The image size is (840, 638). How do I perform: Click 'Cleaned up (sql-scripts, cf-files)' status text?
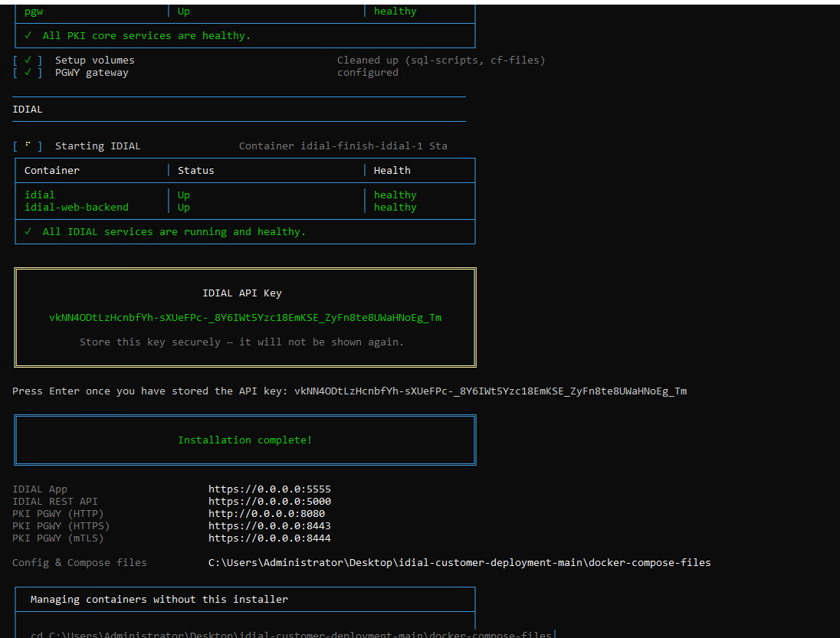pos(441,61)
